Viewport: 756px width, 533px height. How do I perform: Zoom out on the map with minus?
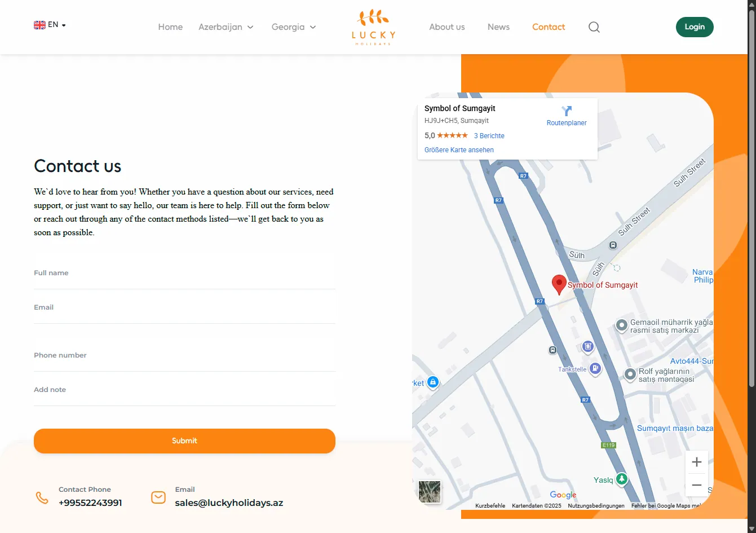coord(697,485)
